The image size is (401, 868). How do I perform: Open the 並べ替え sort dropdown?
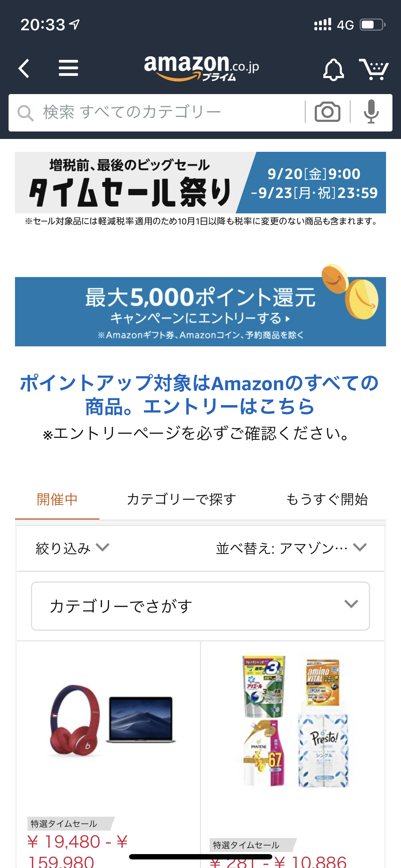point(291,548)
